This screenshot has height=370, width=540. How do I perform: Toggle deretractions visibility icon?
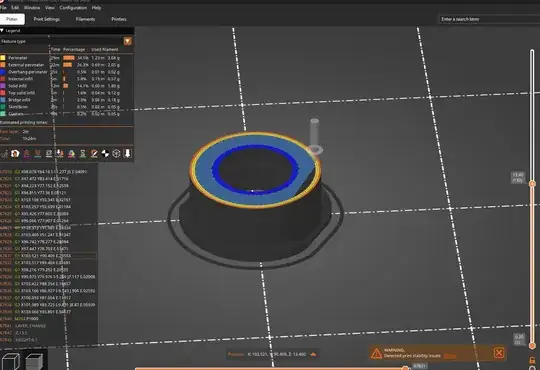pos(38,154)
